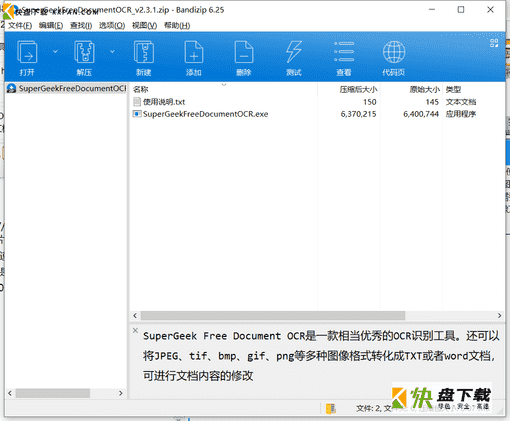This screenshot has height=421, width=510.
Task: Sort by compressed size (压缩后大小) column
Action: 349,89
